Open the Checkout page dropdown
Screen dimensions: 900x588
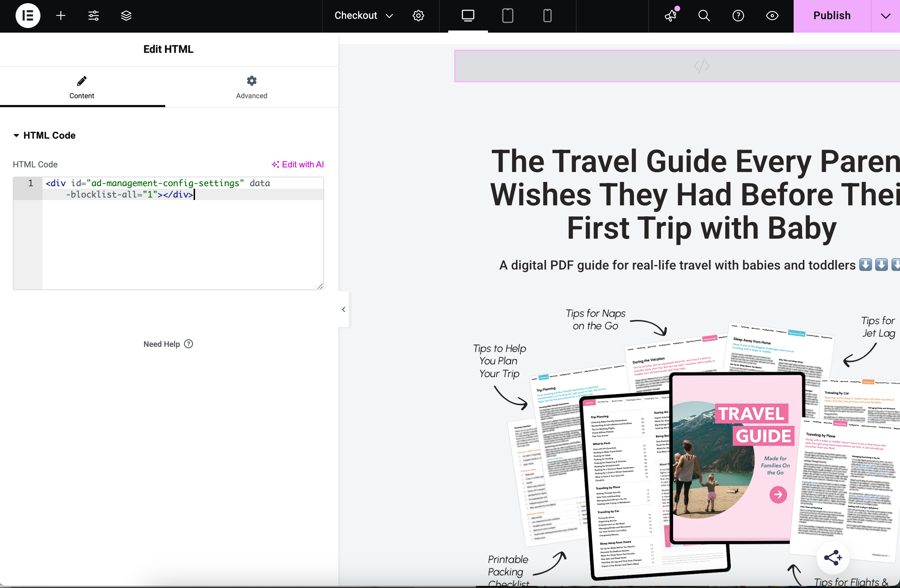[x=363, y=16]
